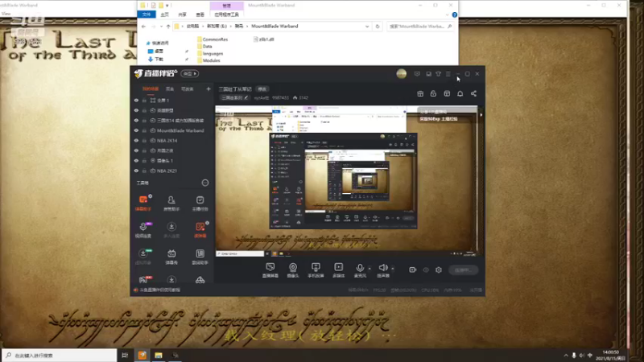The image size is (644, 362).
Task: Add a camera source from the bottom toolbar
Action: pyautogui.click(x=293, y=270)
